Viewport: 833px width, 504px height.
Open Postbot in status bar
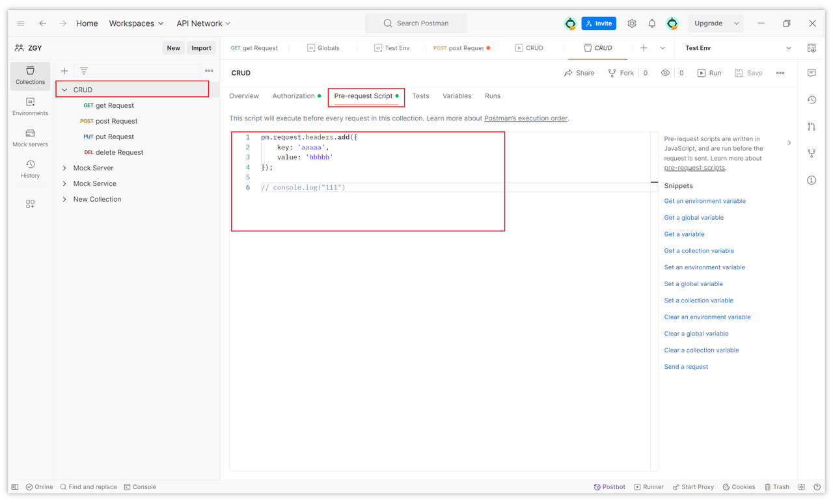[609, 487]
